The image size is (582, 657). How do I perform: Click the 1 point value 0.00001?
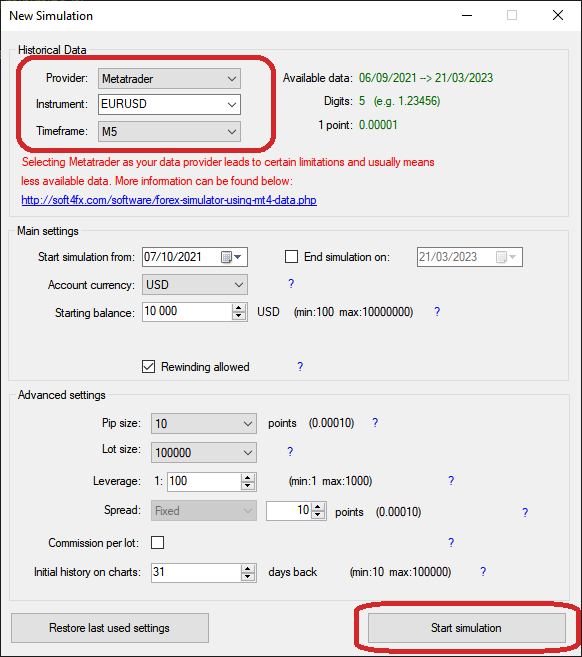coord(378,125)
